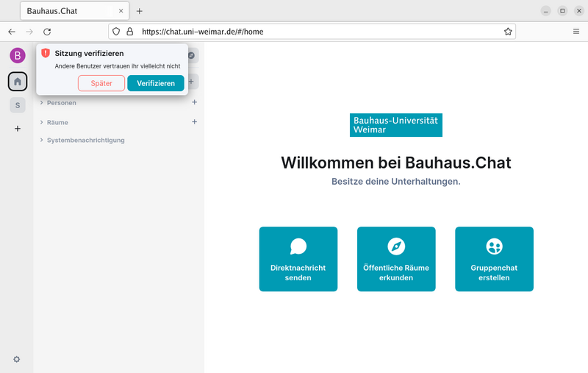Close the Bauhaus.Chat tab
588x373 pixels.
[121, 11]
